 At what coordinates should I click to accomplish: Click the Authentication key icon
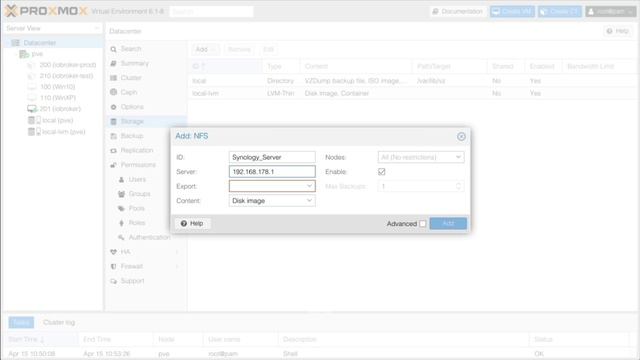[121, 238]
